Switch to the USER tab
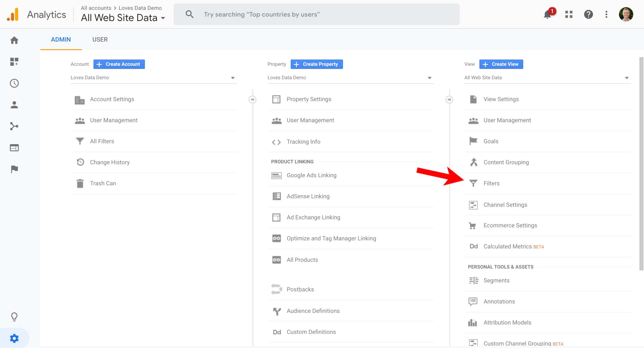Viewport: 644px width, 348px height. click(x=100, y=39)
